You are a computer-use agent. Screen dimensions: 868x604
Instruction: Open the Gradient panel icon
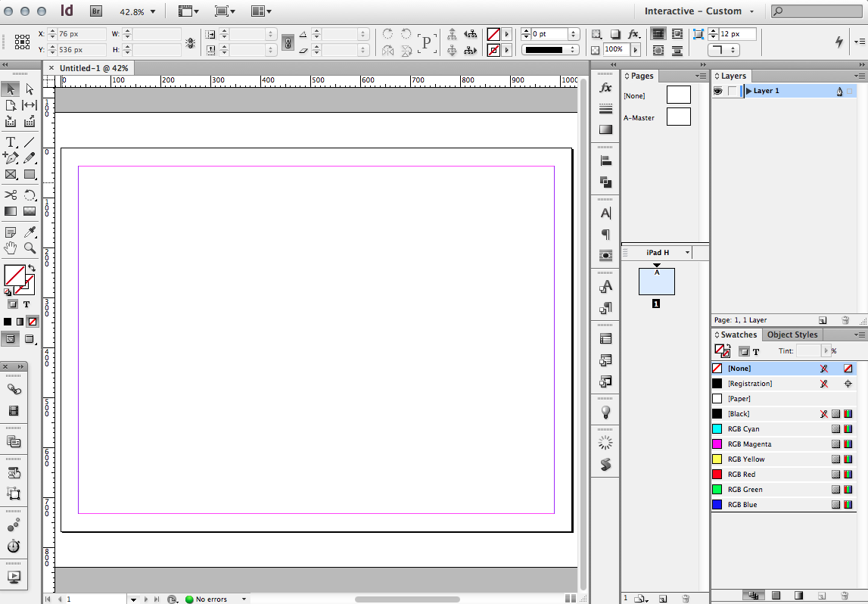pyautogui.click(x=605, y=129)
